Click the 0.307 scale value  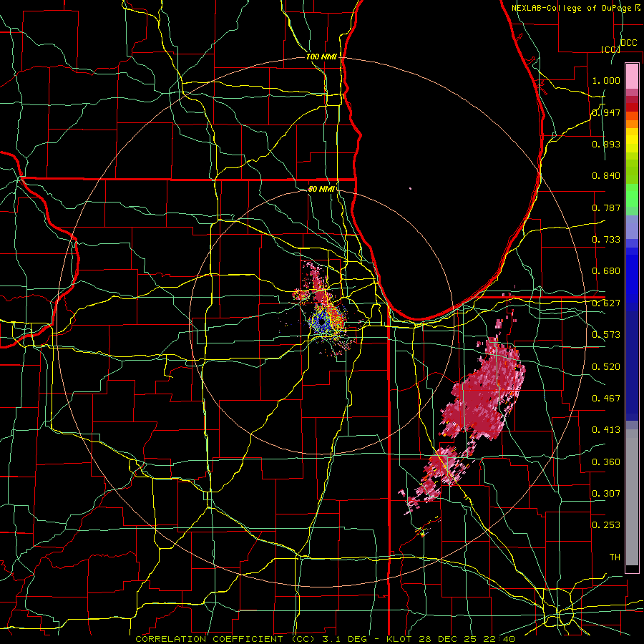click(606, 494)
